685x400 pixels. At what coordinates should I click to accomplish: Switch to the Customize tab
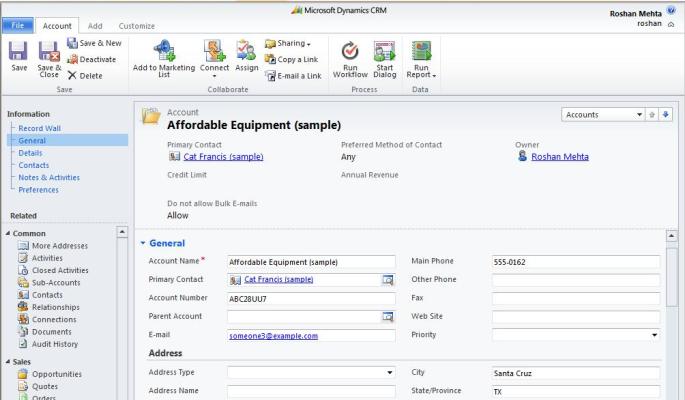coord(139,25)
